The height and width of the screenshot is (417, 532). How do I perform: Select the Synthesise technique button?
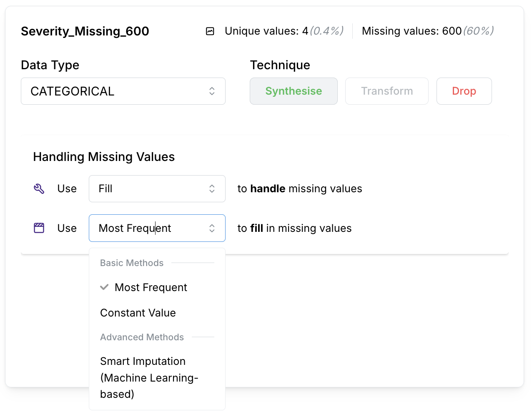[x=294, y=91]
